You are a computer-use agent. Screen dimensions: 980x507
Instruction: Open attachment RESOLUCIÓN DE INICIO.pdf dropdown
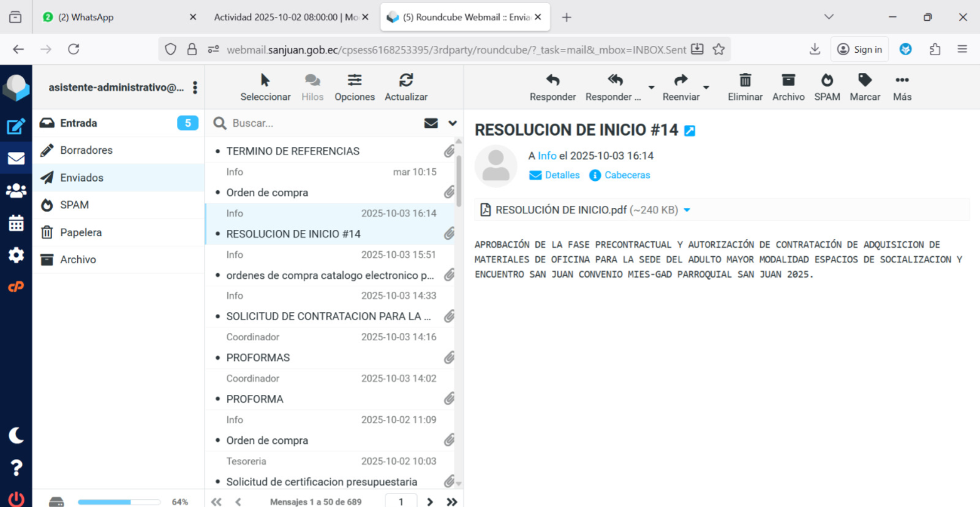pyautogui.click(x=687, y=210)
